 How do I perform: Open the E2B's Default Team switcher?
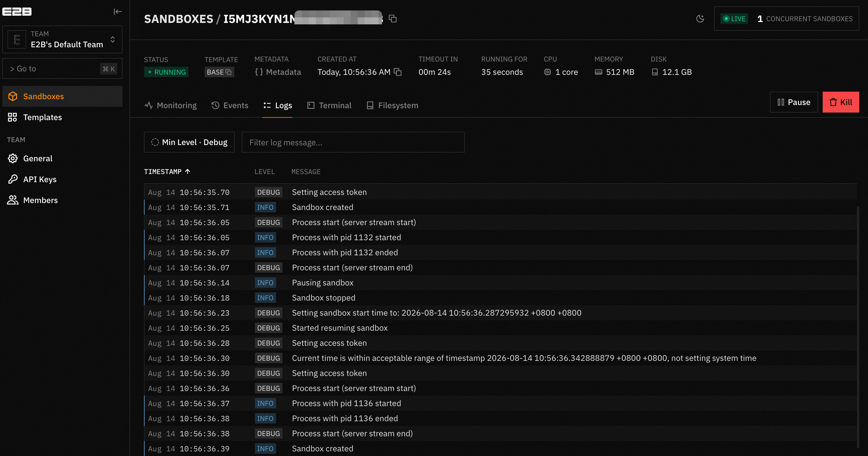[x=62, y=39]
